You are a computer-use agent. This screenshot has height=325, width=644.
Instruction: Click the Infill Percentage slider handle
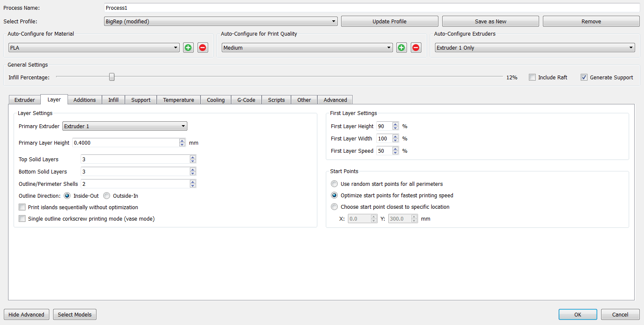point(112,77)
